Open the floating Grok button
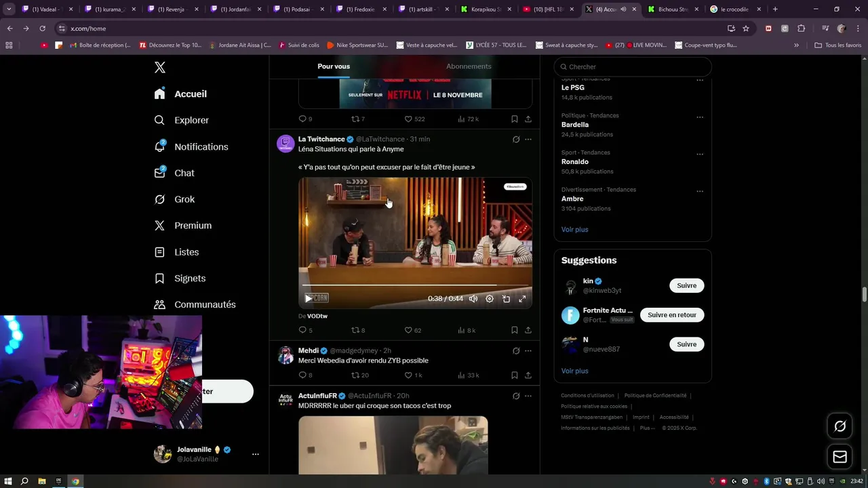 tap(840, 426)
